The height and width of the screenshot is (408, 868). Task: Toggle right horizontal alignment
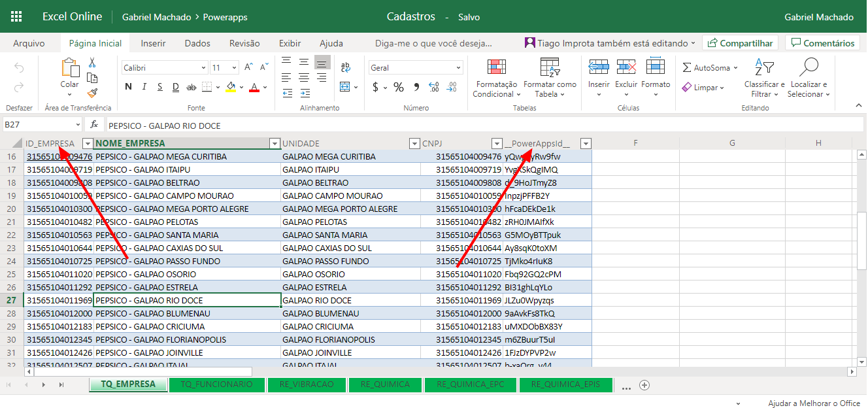(x=321, y=77)
